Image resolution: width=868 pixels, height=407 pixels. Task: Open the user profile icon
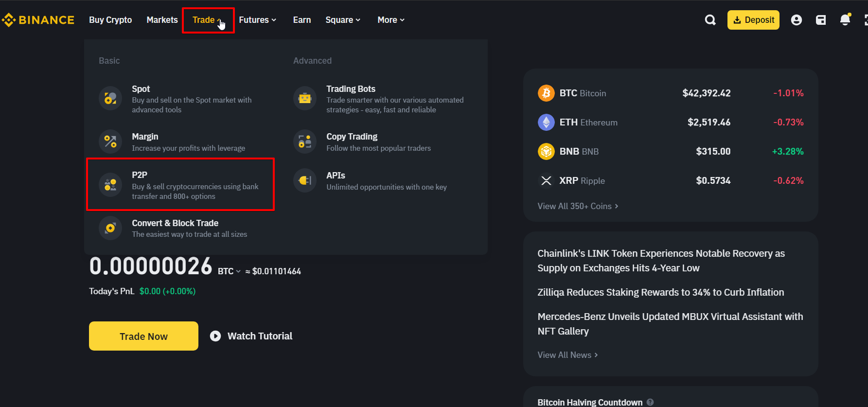(x=797, y=20)
